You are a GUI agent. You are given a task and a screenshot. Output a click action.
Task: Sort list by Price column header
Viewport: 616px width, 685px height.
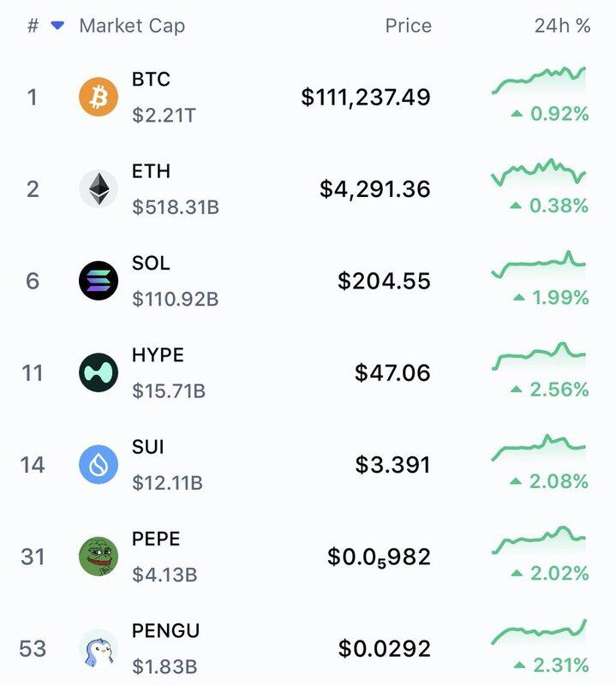409,26
